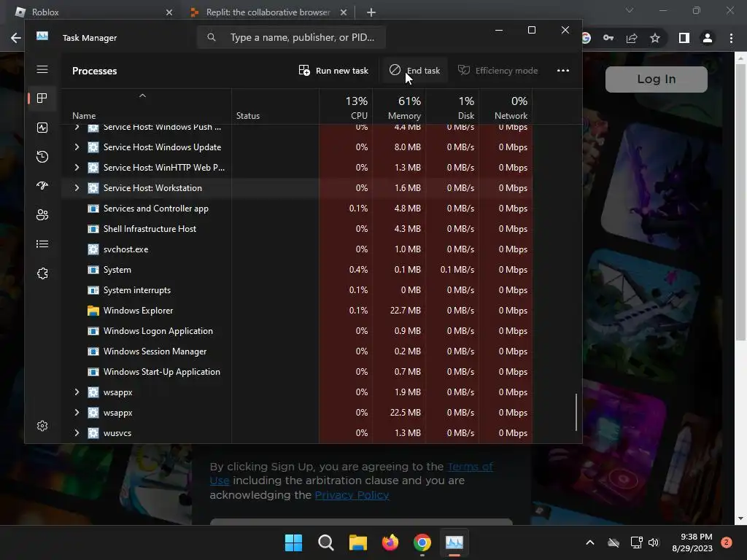Select the System process row
Screen dimensions: 747x560
[297, 270]
